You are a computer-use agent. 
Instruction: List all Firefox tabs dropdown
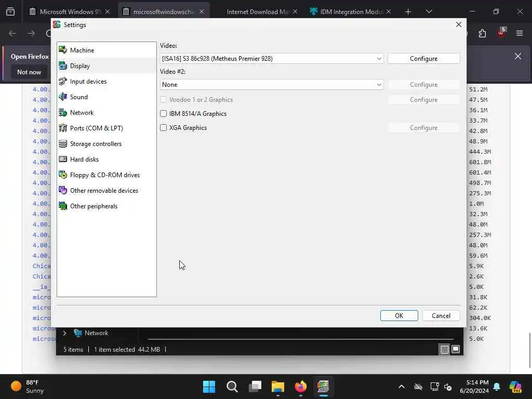pos(429,11)
